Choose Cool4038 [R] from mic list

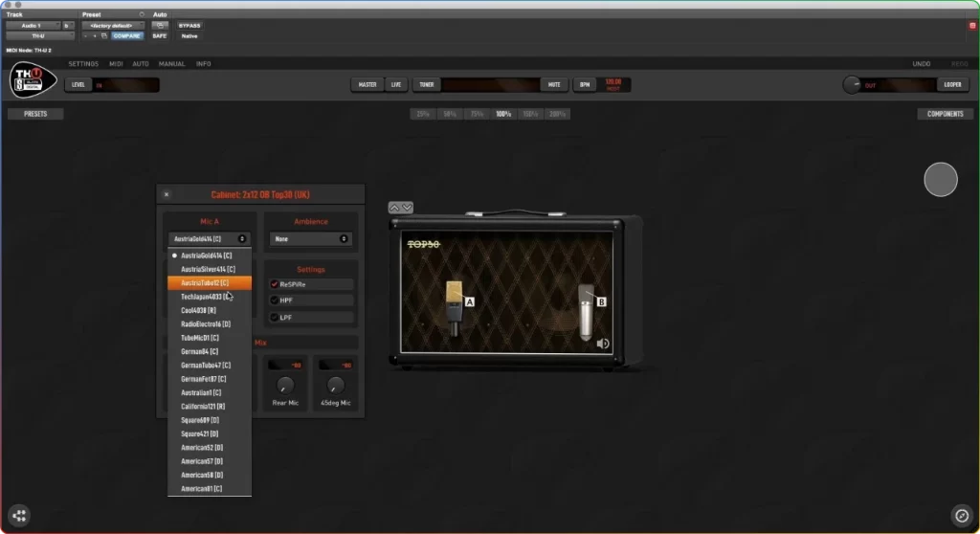[x=210, y=311]
